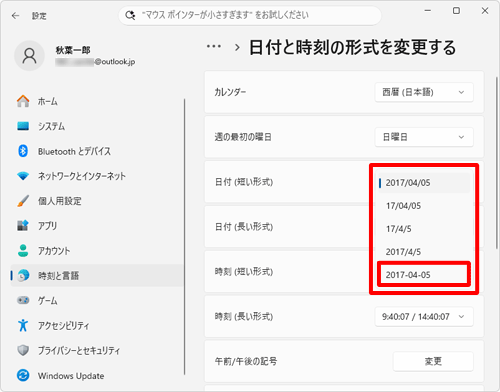Open システム settings label

51,126
